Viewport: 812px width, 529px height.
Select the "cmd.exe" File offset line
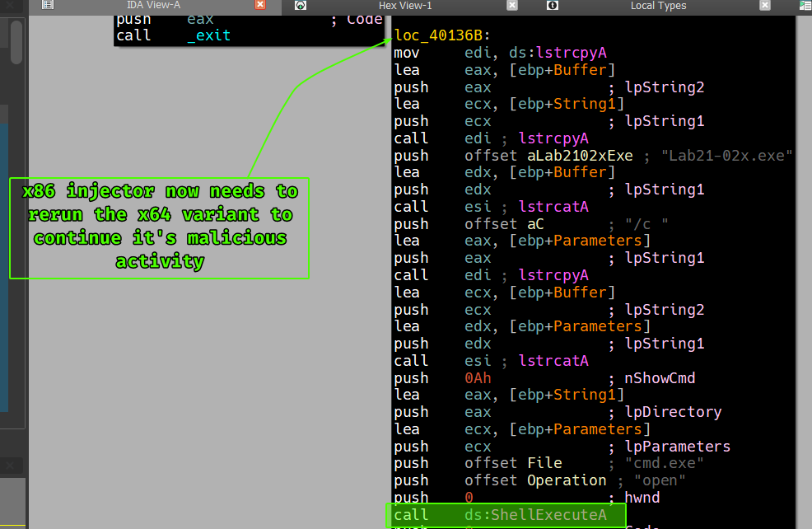coord(513,463)
